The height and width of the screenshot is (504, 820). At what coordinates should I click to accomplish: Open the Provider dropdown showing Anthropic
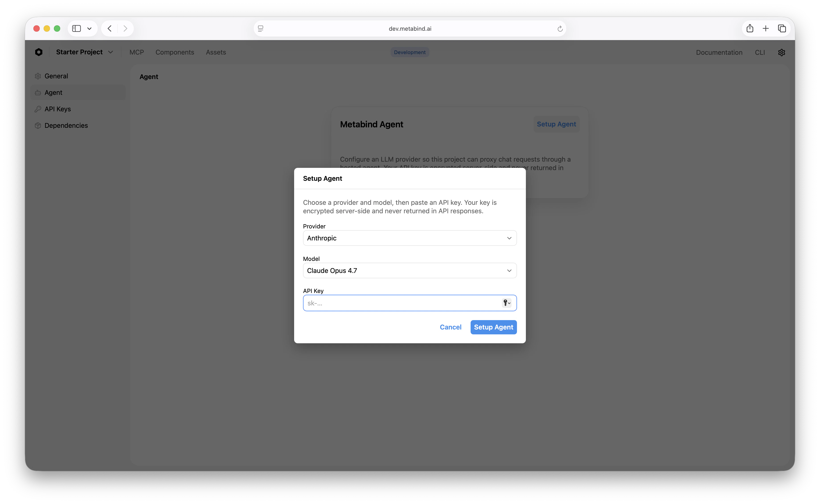pos(410,238)
